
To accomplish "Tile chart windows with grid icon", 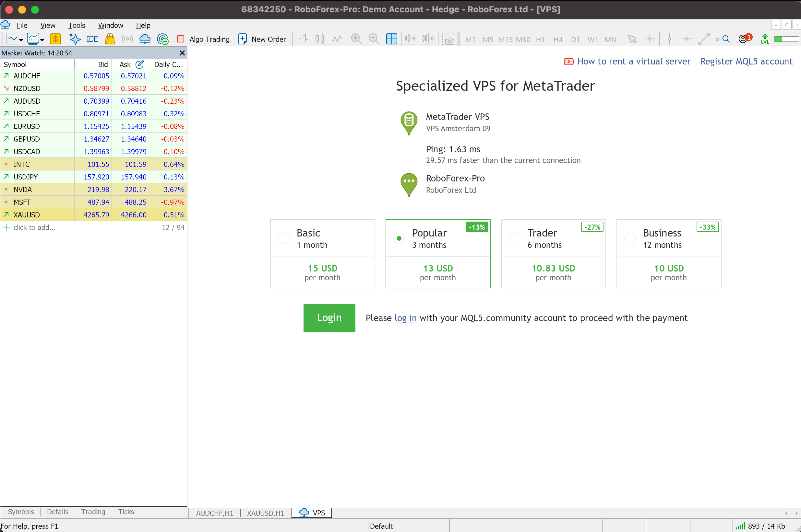I will tap(391, 39).
